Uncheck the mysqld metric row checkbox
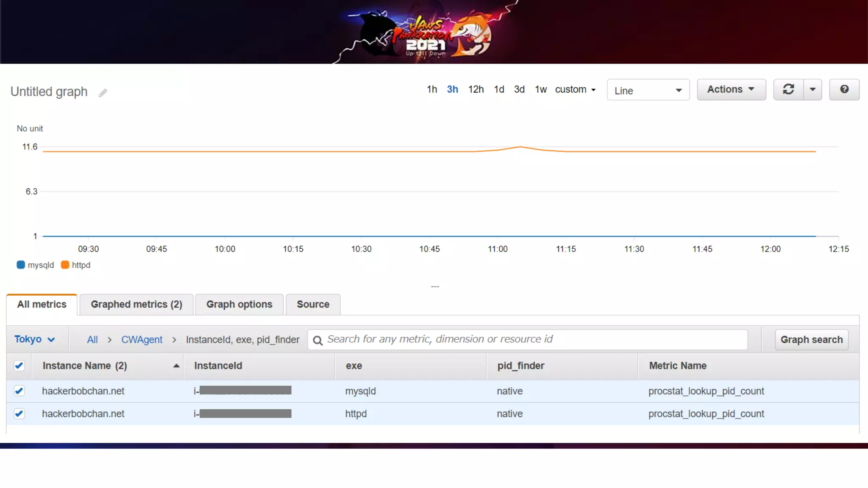The height and width of the screenshot is (488, 868). point(19,391)
